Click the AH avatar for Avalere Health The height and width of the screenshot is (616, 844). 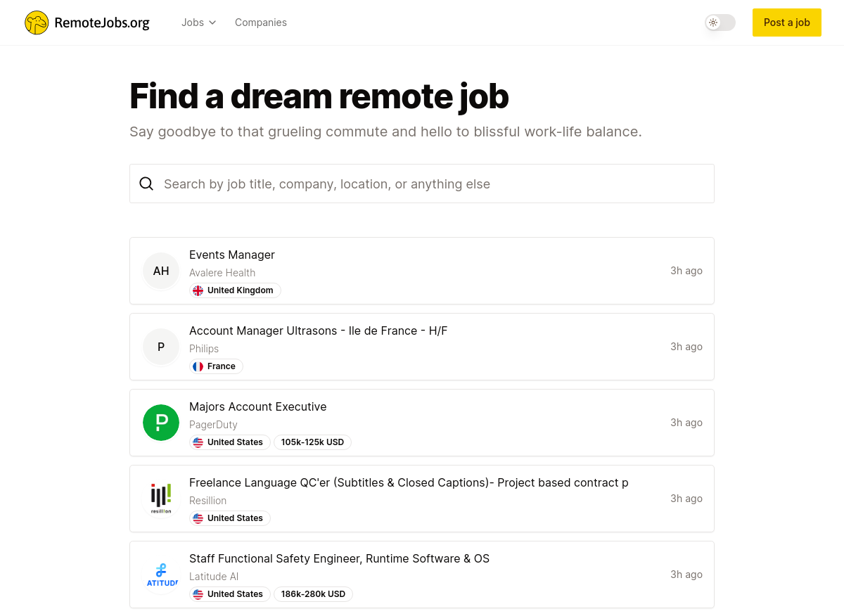(x=161, y=271)
